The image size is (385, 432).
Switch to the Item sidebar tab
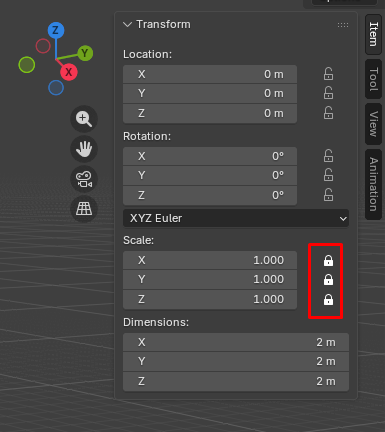[x=374, y=34]
